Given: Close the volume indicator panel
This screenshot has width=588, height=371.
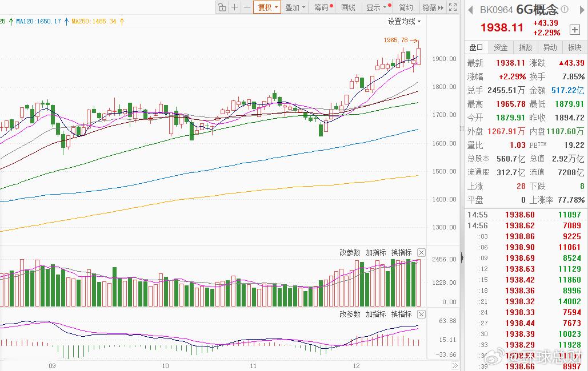Looking at the screenshot, I should pos(422,252).
